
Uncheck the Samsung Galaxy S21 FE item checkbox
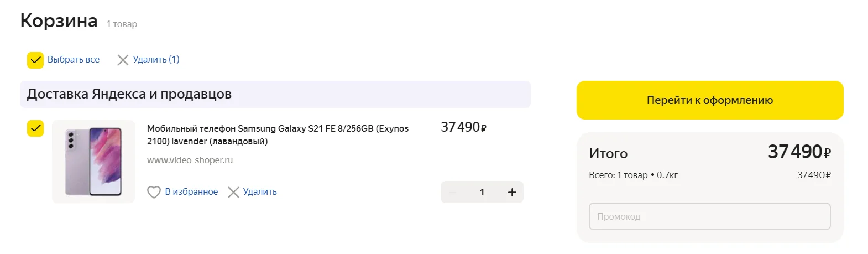coord(35,128)
